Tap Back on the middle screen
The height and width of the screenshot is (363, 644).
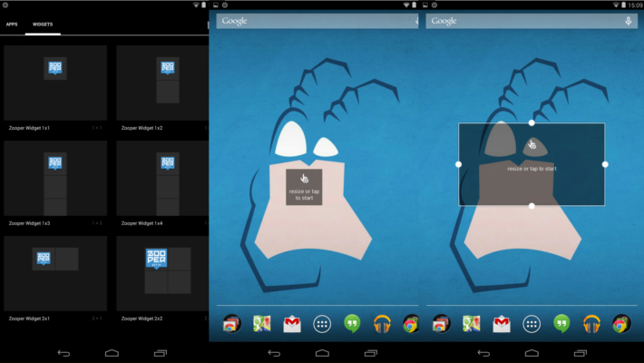tap(274, 353)
